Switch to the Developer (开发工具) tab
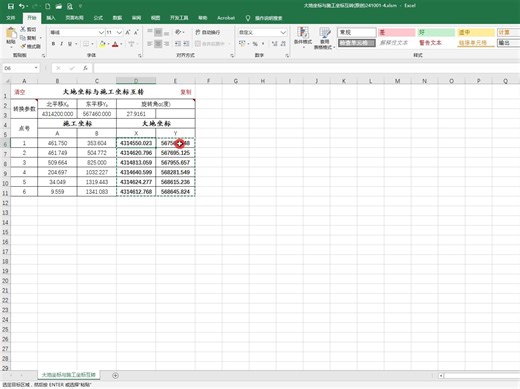Screen dimensions: 520x389 click(x=179, y=18)
